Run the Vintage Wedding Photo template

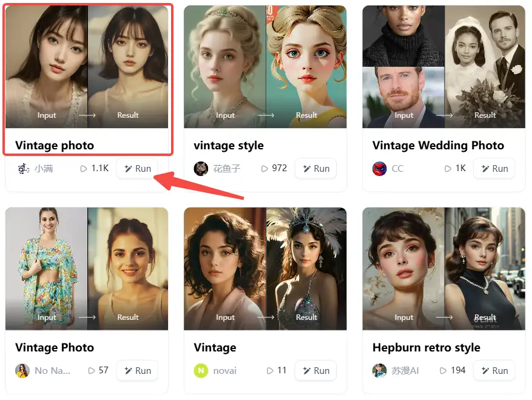(x=494, y=169)
